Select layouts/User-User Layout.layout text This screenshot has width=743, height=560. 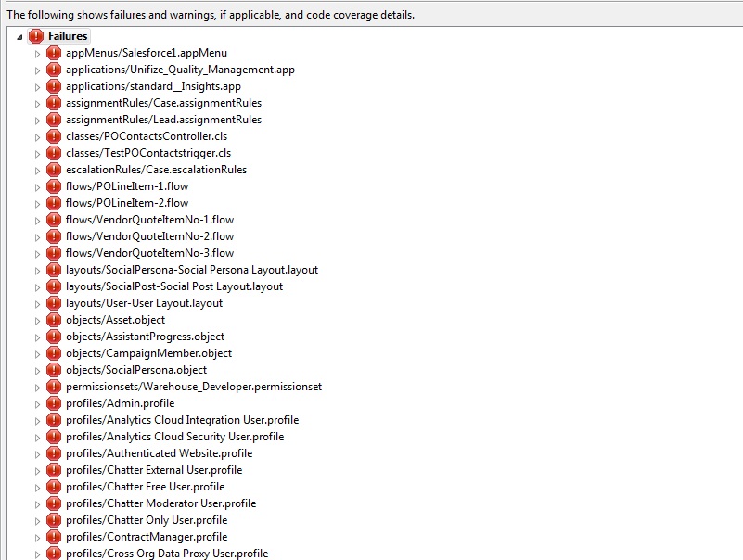point(144,303)
